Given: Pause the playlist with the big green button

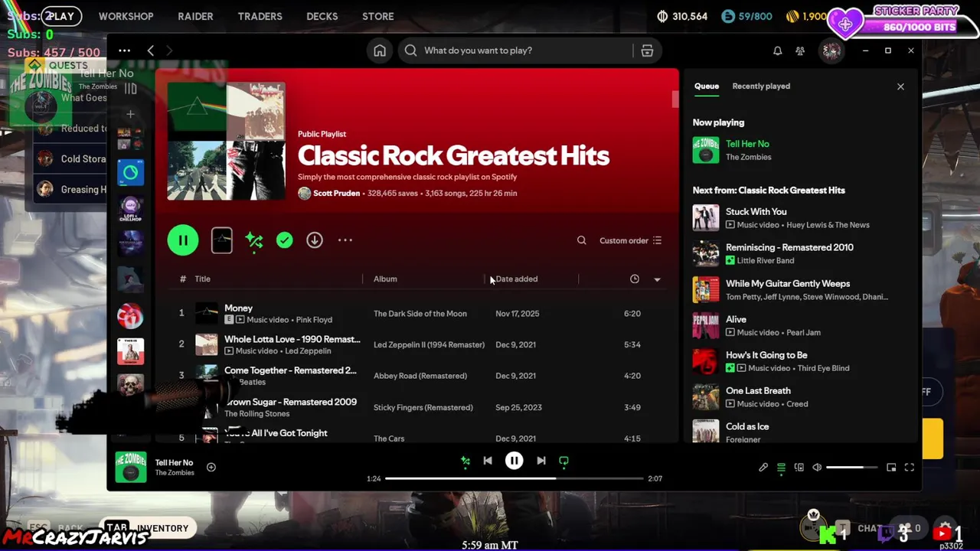Looking at the screenshot, I should [x=183, y=240].
